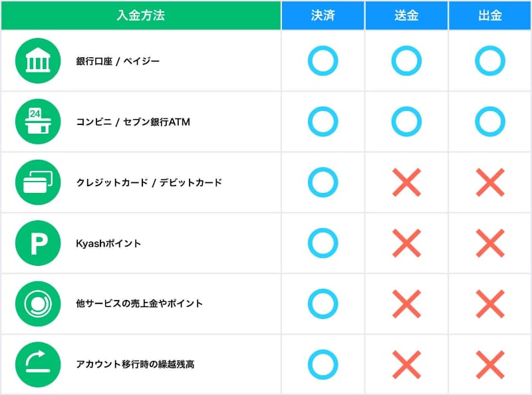This screenshot has width=532, height=395.
Task: Click the 決済 circle for 銀行口座 row
Action: click(x=323, y=61)
